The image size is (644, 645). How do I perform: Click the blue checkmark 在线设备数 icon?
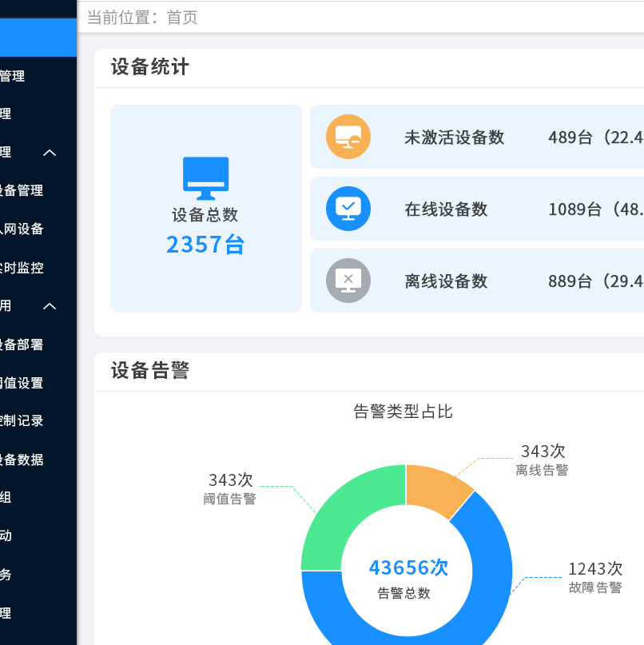pos(348,209)
